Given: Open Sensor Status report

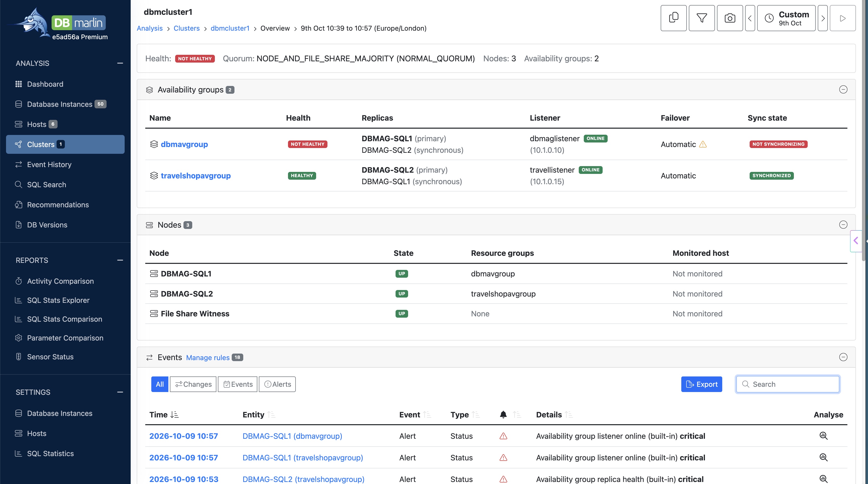Looking at the screenshot, I should pyautogui.click(x=50, y=357).
